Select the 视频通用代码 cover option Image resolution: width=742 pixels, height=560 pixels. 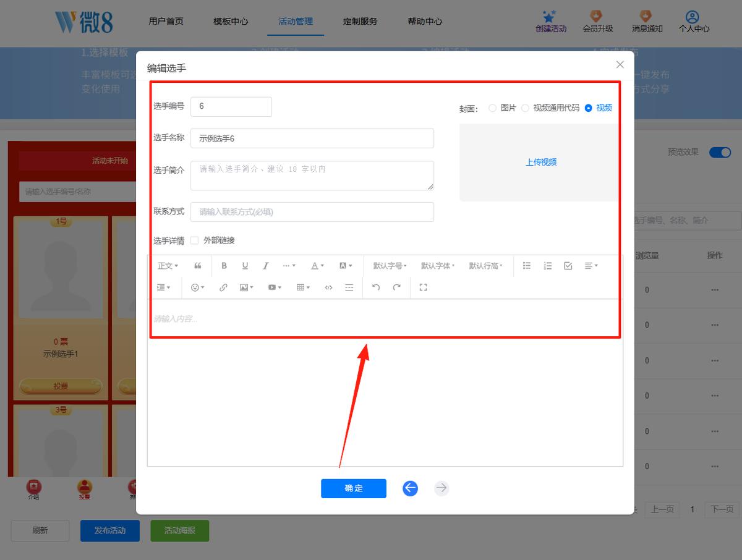pos(550,108)
